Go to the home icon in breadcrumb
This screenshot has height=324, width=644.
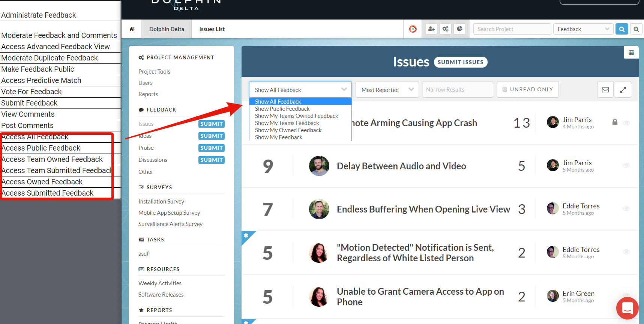tap(132, 29)
